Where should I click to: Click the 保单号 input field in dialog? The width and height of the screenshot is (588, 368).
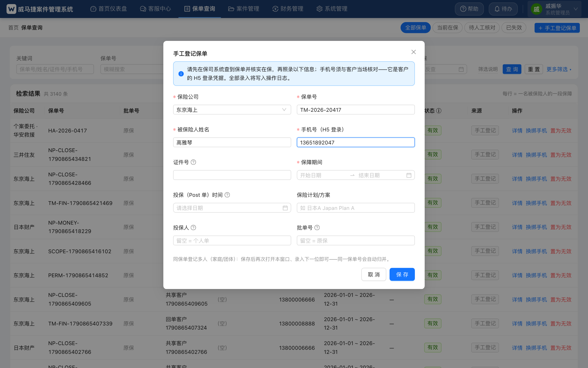point(356,110)
